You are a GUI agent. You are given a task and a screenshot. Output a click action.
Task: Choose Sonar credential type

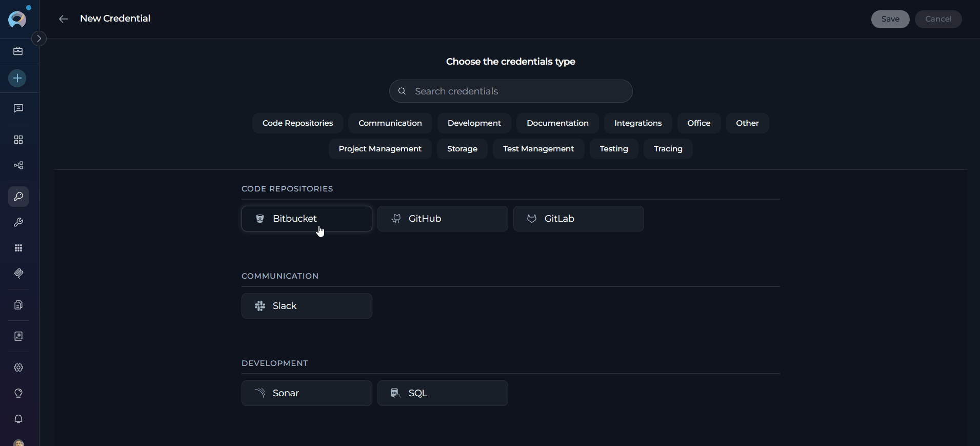pyautogui.click(x=307, y=393)
